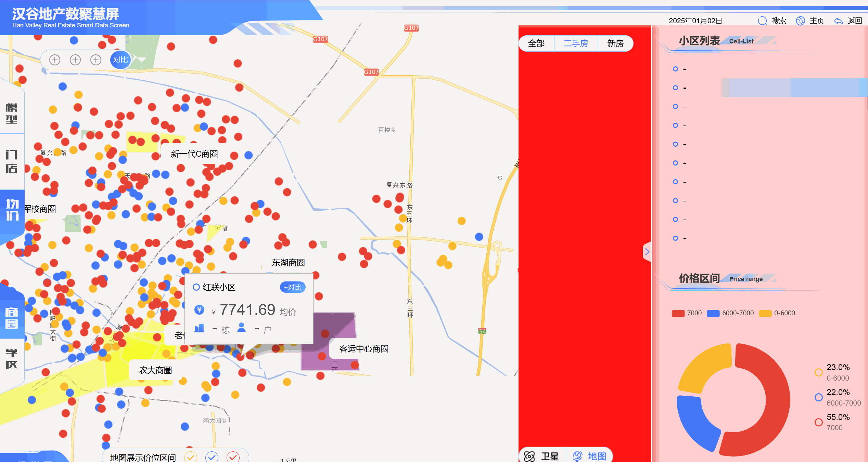This screenshot has width=868, height=462.
Task: Click the 搜索 search text
Action: [779, 21]
